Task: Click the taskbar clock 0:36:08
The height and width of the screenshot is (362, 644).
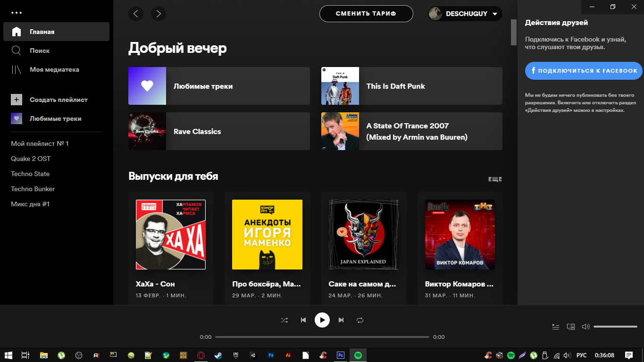Action: click(x=604, y=355)
